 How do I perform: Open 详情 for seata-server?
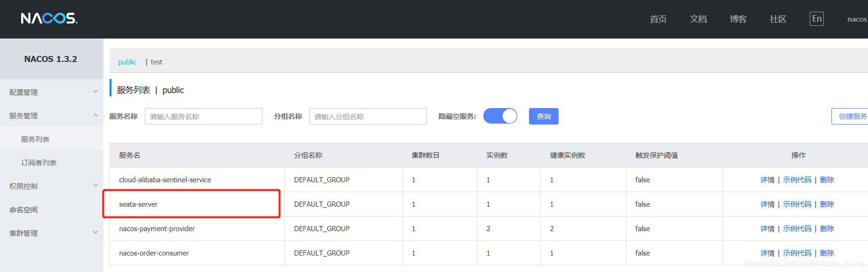(767, 204)
